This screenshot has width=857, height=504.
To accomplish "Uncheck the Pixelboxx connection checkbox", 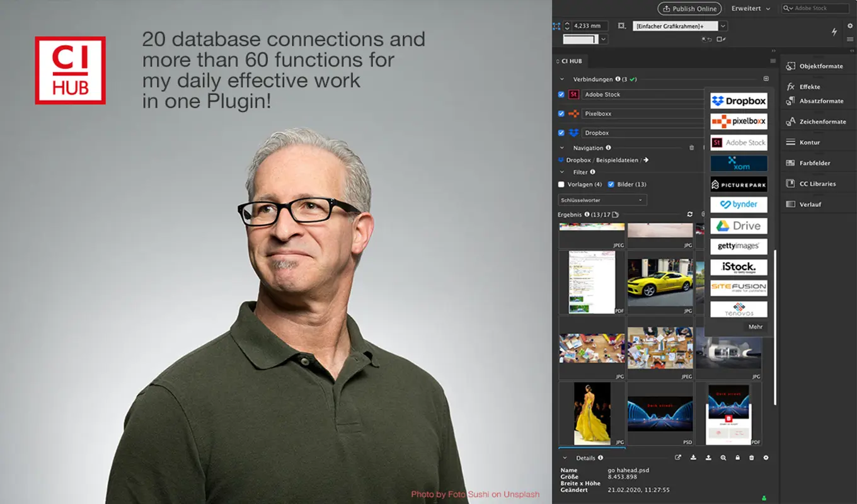I will (561, 114).
